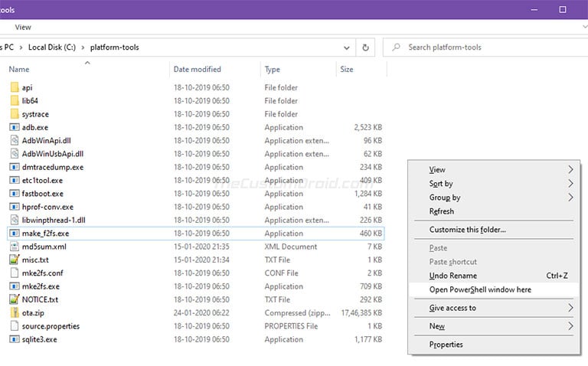
Task: Select the sqlite3.exe file row
Action: coord(196,339)
